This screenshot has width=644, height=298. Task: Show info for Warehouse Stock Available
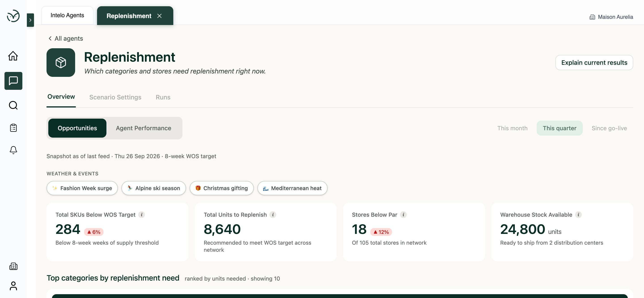click(578, 215)
